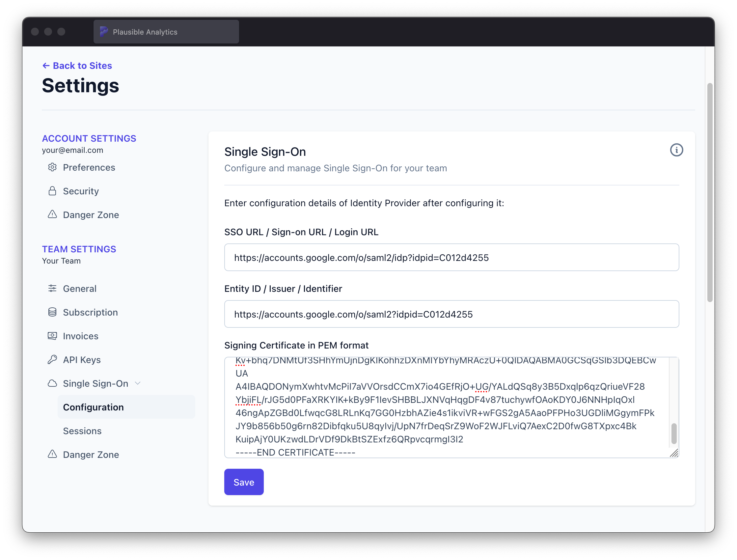Screen dimensions: 737x560
Task: Collapse the Single Sign-On submenu chevron
Action: click(x=138, y=383)
